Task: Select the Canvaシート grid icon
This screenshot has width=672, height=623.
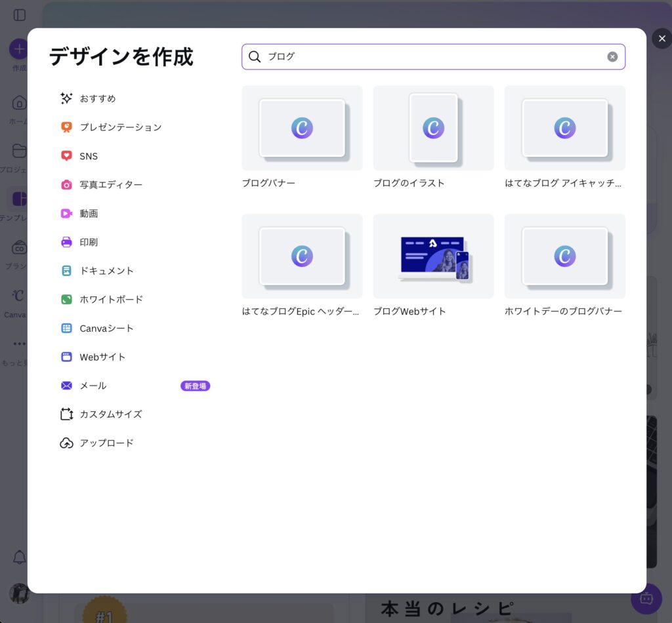Action: click(x=66, y=328)
